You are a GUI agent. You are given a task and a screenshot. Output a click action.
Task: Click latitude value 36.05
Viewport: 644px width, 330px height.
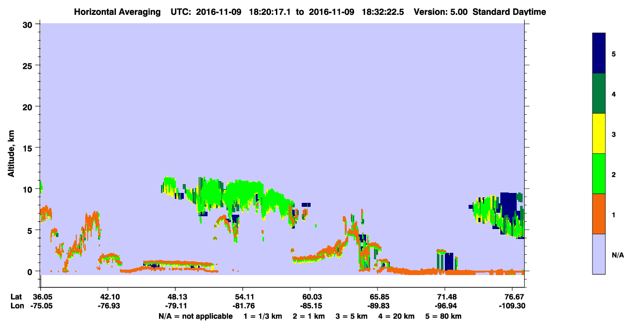(x=42, y=296)
